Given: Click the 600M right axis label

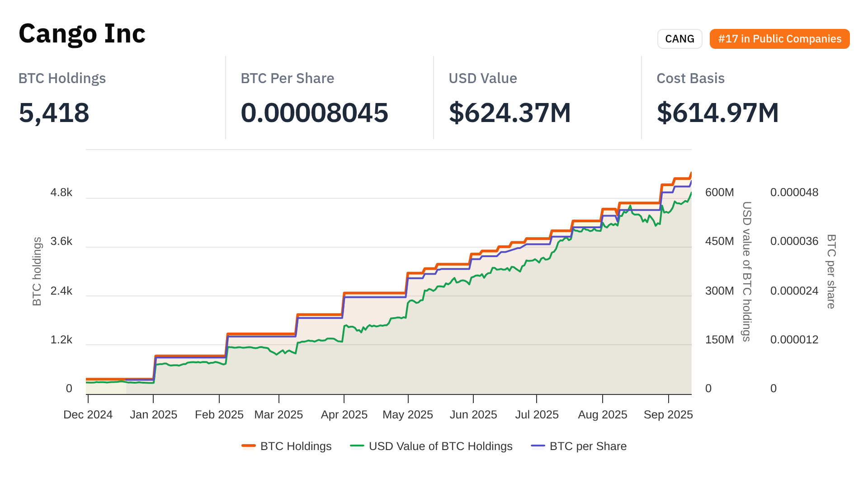Looking at the screenshot, I should pyautogui.click(x=719, y=192).
